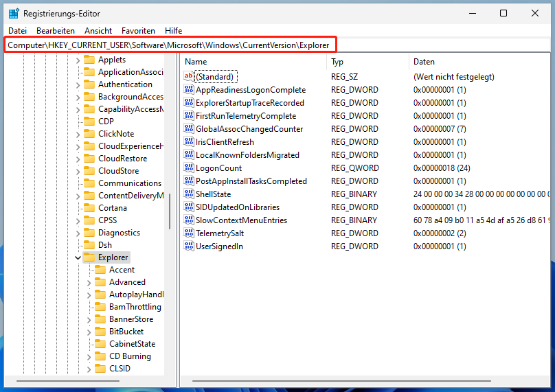Select the CloudExperienceH tree key

tap(131, 146)
